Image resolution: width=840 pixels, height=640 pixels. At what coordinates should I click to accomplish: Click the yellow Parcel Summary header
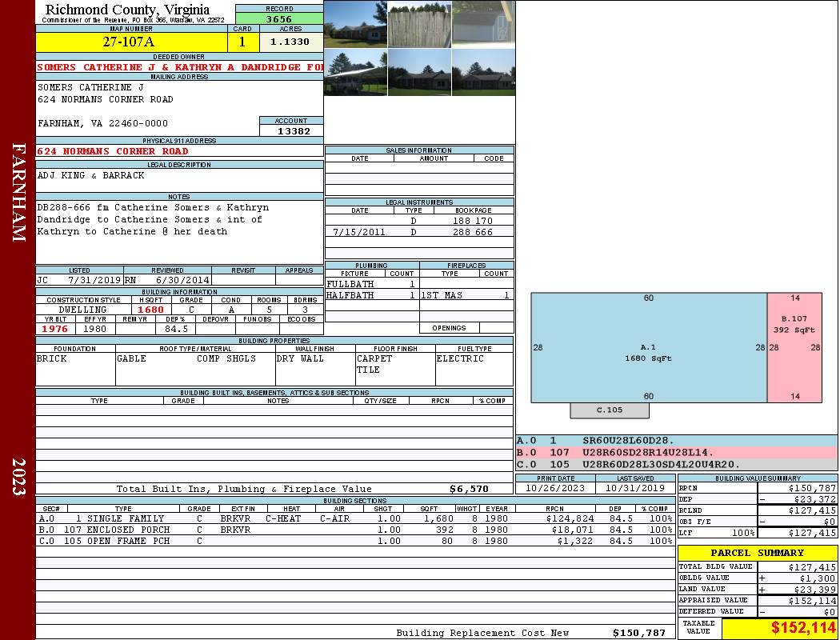pyautogui.click(x=757, y=553)
